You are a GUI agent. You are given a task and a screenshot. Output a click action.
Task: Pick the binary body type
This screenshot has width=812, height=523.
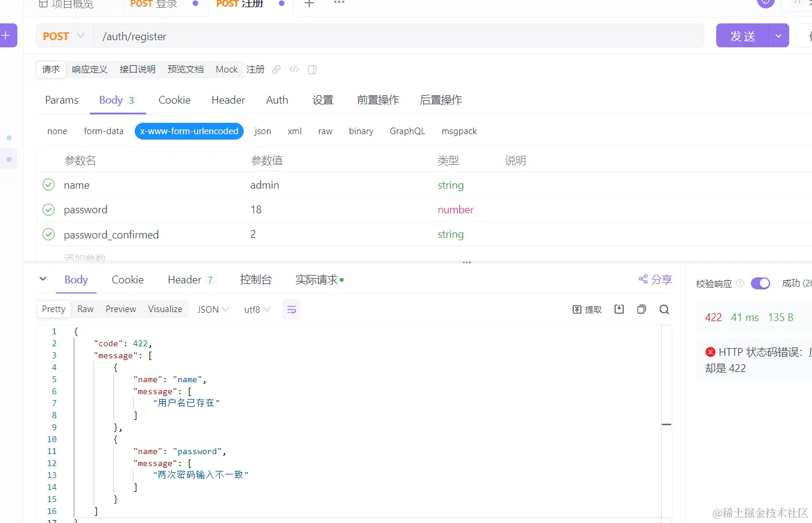(361, 131)
